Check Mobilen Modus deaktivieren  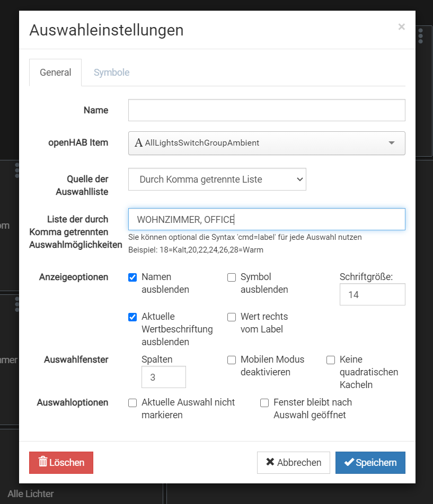click(x=231, y=359)
